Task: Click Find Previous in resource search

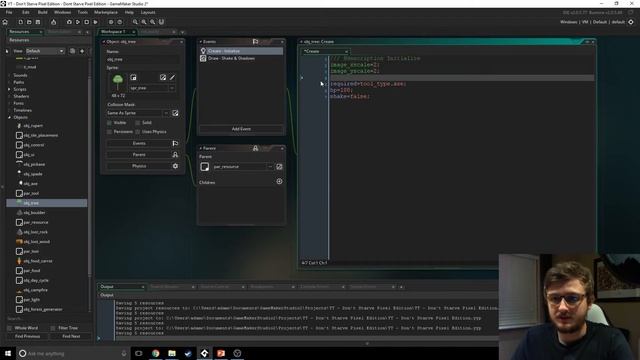Action: (x=27, y=336)
